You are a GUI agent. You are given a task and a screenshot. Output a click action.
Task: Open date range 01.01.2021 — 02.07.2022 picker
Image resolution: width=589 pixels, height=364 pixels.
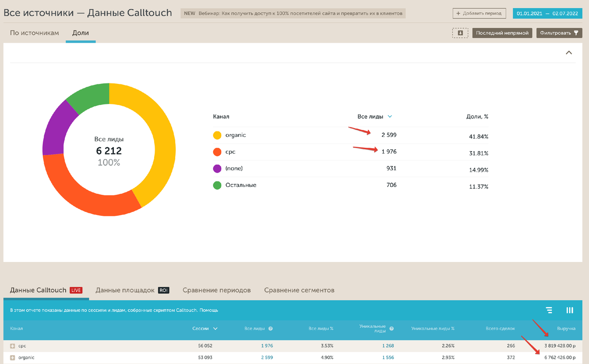[x=549, y=13]
